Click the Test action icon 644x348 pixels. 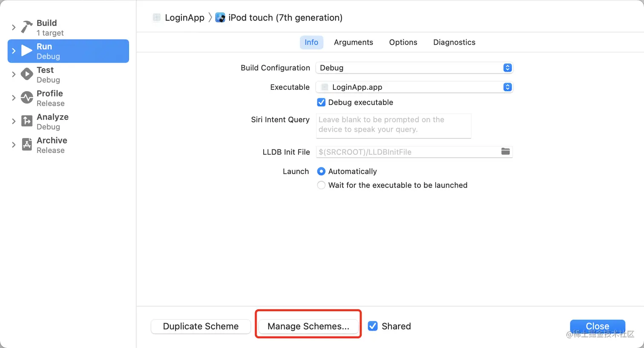click(x=27, y=75)
